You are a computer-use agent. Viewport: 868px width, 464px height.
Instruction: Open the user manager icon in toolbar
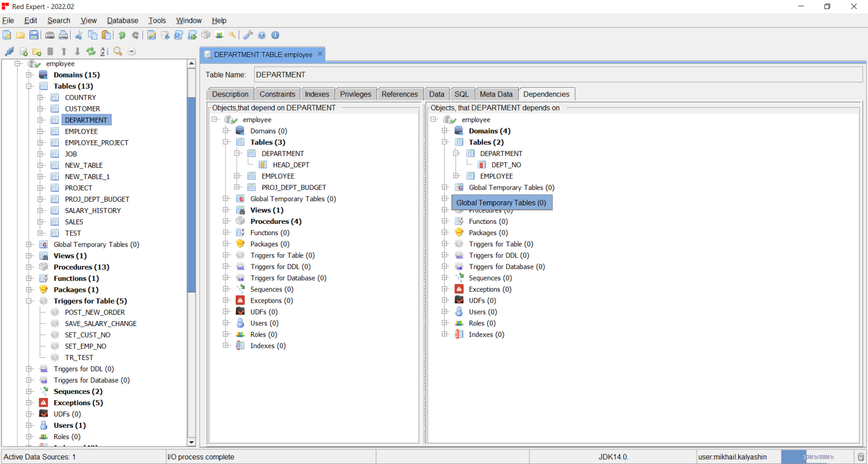tap(219, 35)
